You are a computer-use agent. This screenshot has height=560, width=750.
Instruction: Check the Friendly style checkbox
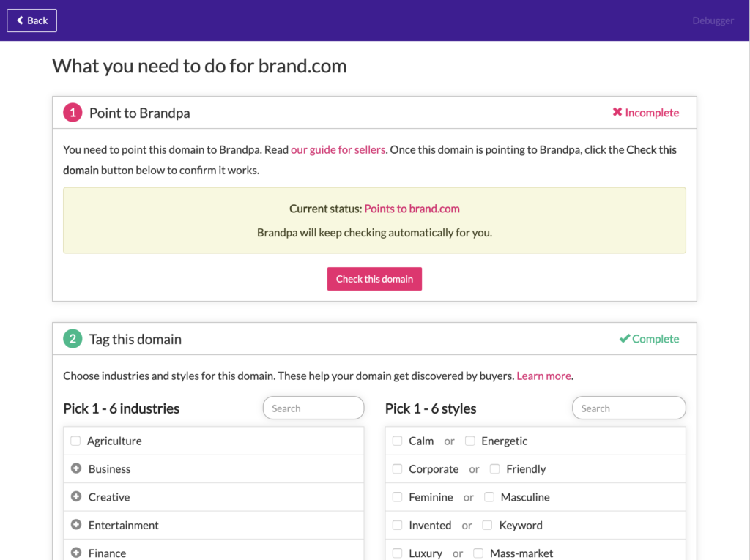(495, 468)
